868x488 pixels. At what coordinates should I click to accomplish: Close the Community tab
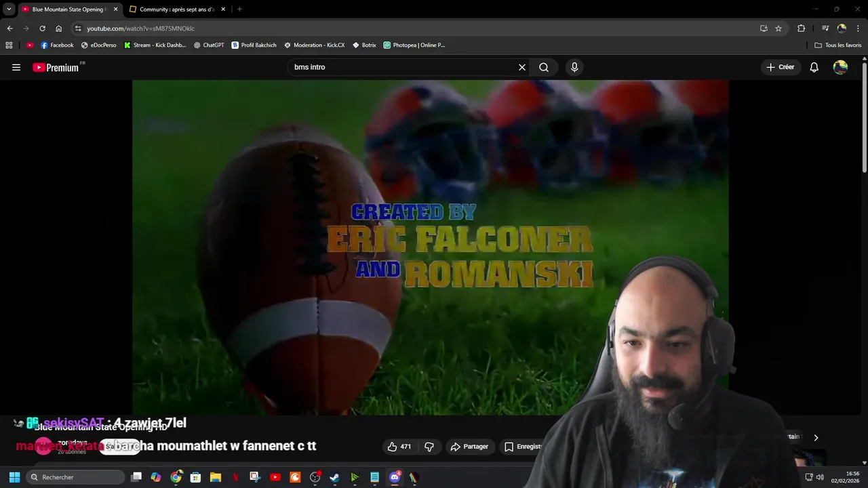(x=223, y=9)
